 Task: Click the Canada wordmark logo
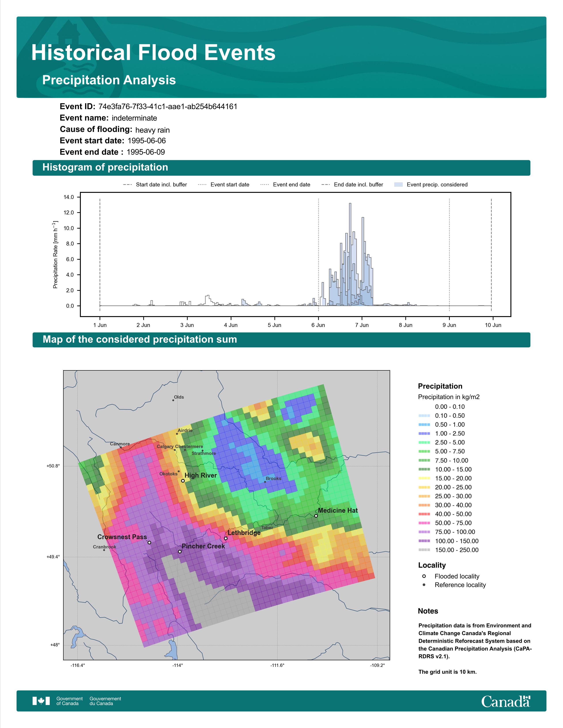[506, 701]
